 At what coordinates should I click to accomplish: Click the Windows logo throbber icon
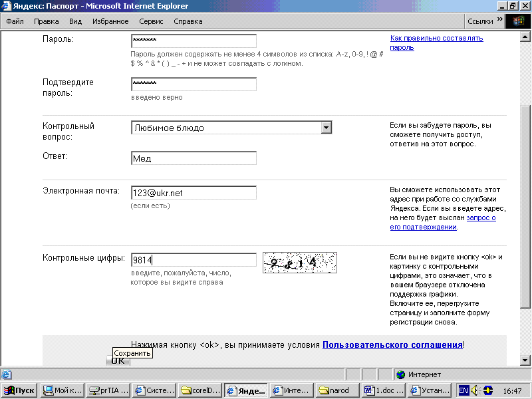(x=518, y=21)
